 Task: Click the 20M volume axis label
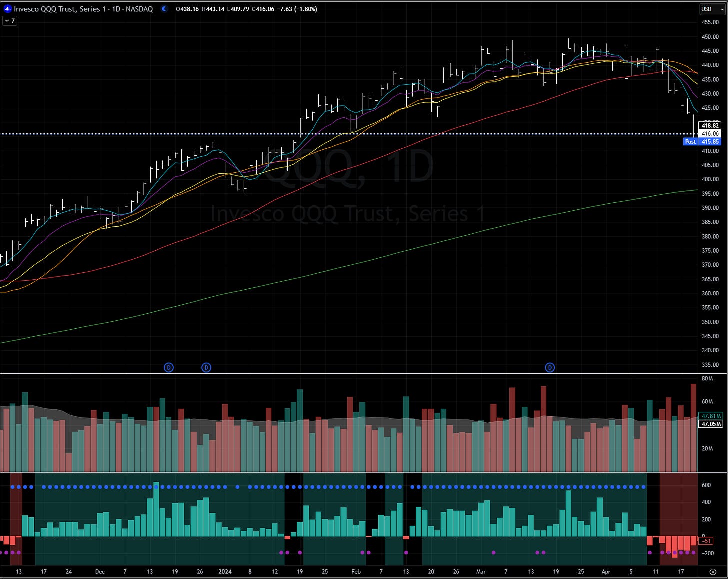click(707, 448)
